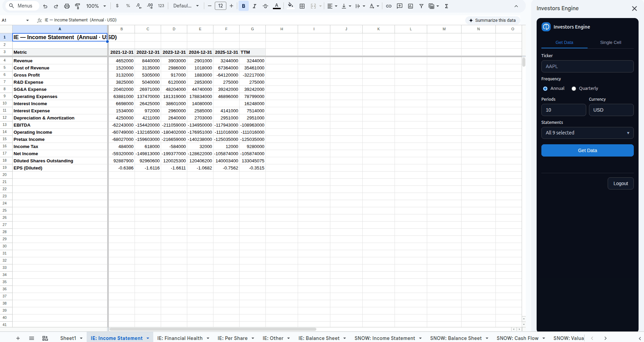Open vertical align options
644x342 pixels.
coord(346,6)
